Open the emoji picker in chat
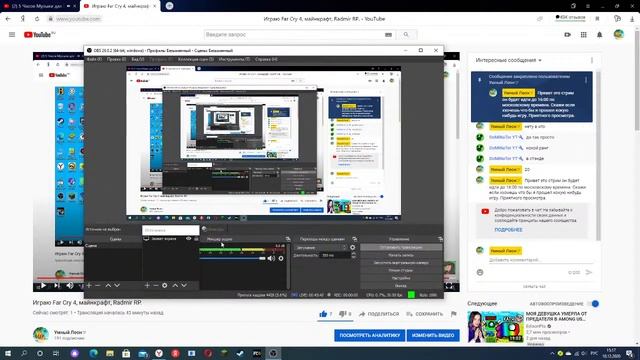This screenshot has width=640, height=360. (480, 272)
